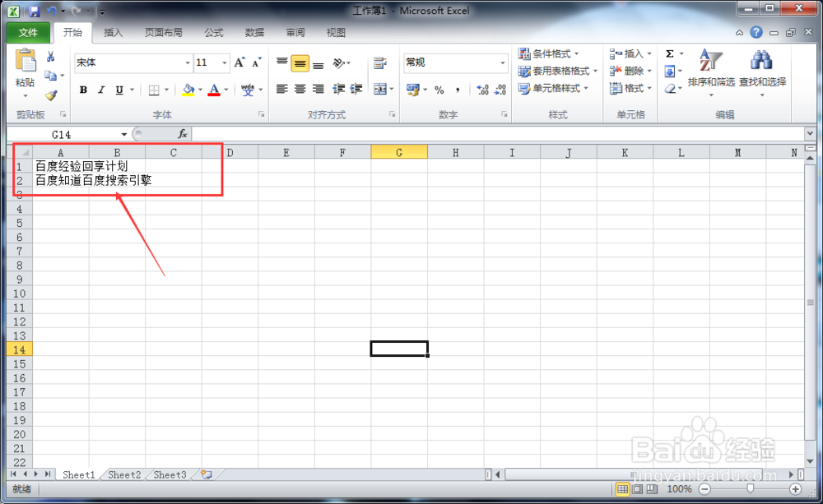
Task: Select the Format Painter brush
Action: point(51,95)
